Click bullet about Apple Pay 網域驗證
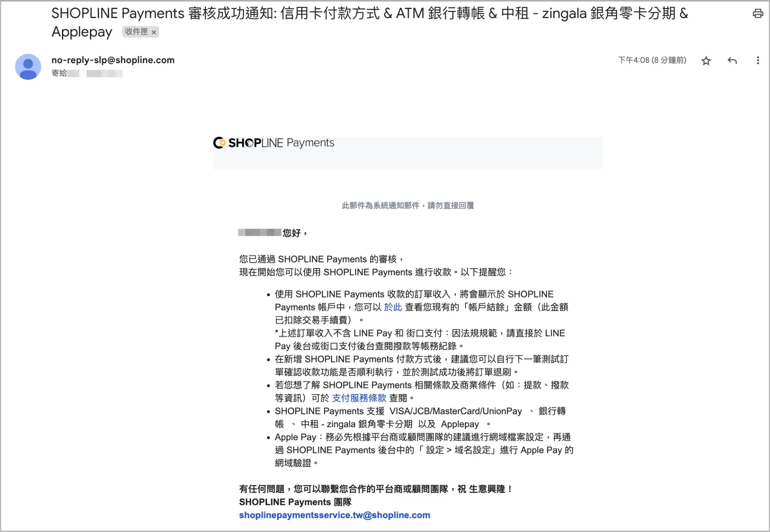 pos(424,450)
